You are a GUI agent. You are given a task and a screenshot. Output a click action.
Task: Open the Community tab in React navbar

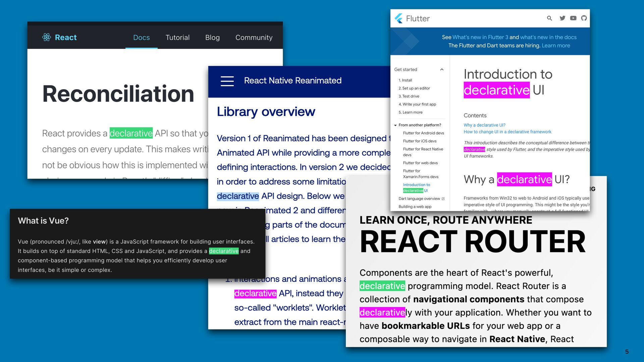254,38
